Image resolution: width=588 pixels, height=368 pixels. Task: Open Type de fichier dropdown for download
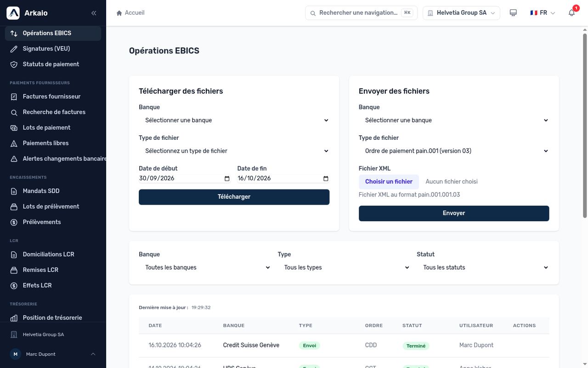234,151
